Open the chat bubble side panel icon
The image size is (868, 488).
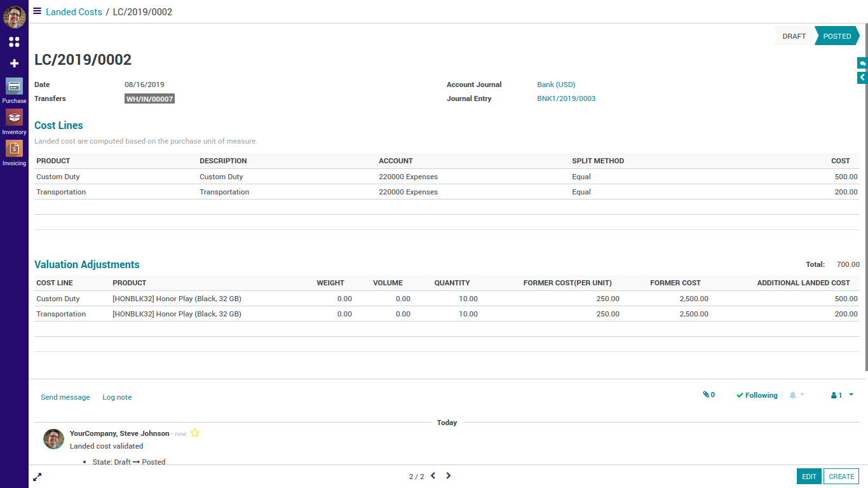862,64
